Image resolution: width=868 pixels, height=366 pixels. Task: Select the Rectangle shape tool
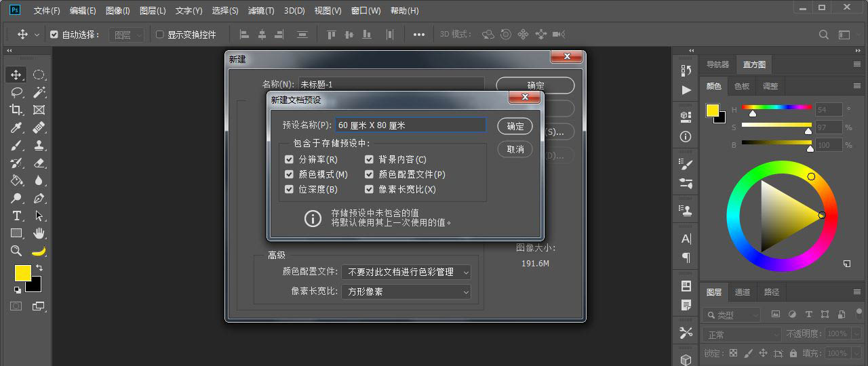pos(16,233)
